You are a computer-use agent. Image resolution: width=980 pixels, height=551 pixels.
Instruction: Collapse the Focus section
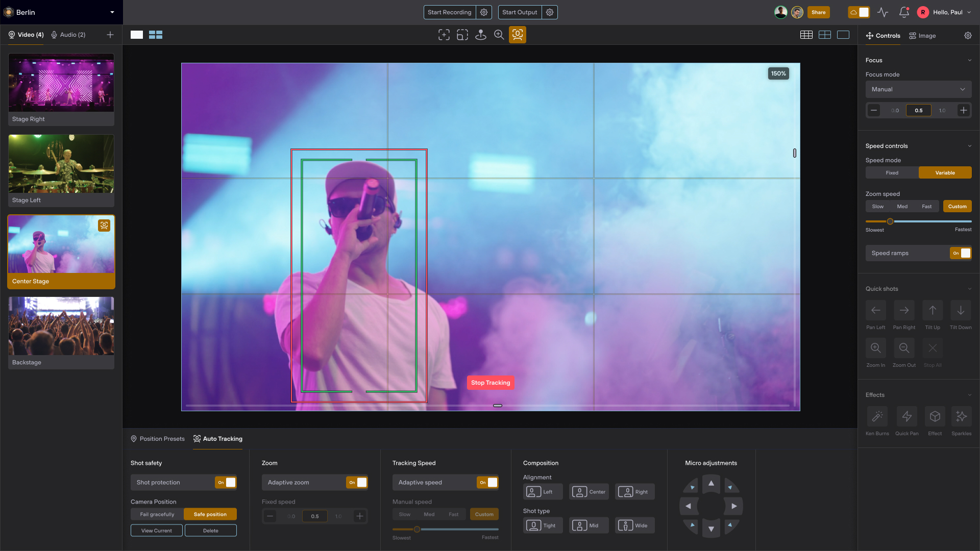(x=969, y=60)
